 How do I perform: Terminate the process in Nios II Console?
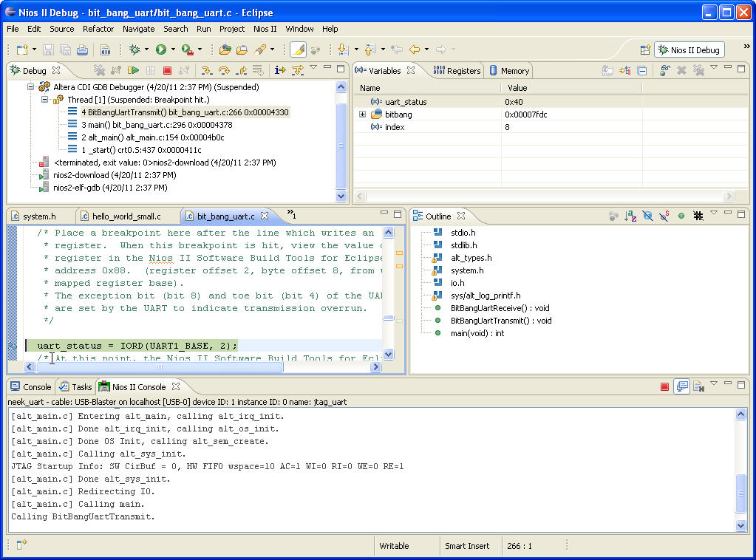tap(664, 386)
